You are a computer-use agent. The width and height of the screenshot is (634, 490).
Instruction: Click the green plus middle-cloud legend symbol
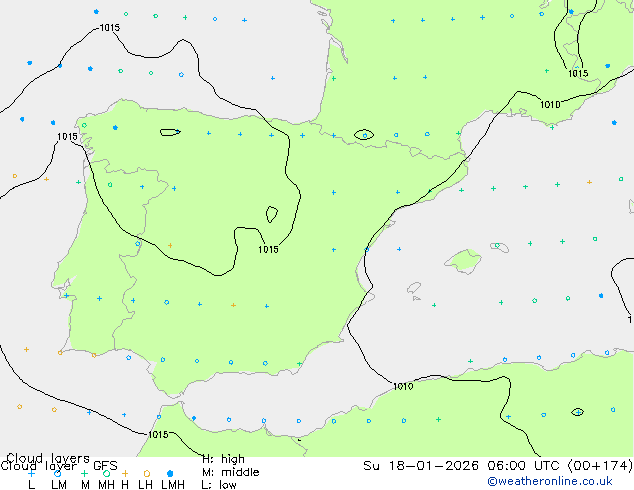click(84, 473)
